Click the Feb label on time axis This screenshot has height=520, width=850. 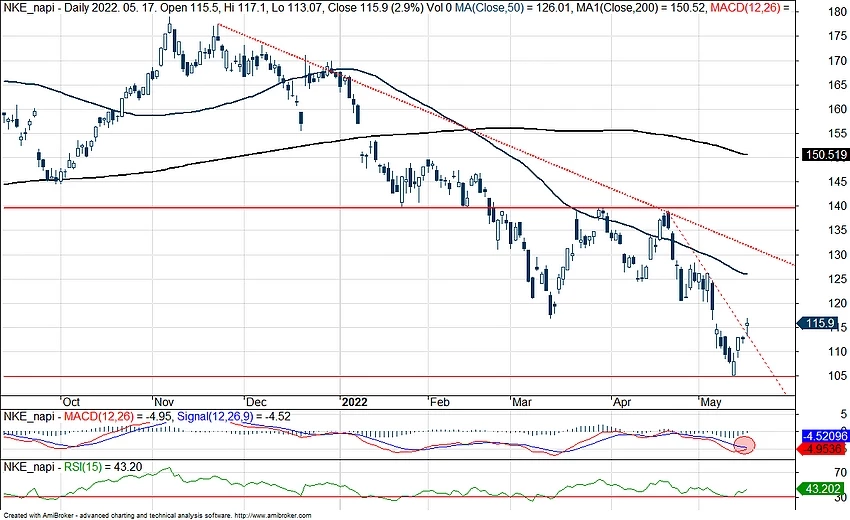click(x=439, y=402)
